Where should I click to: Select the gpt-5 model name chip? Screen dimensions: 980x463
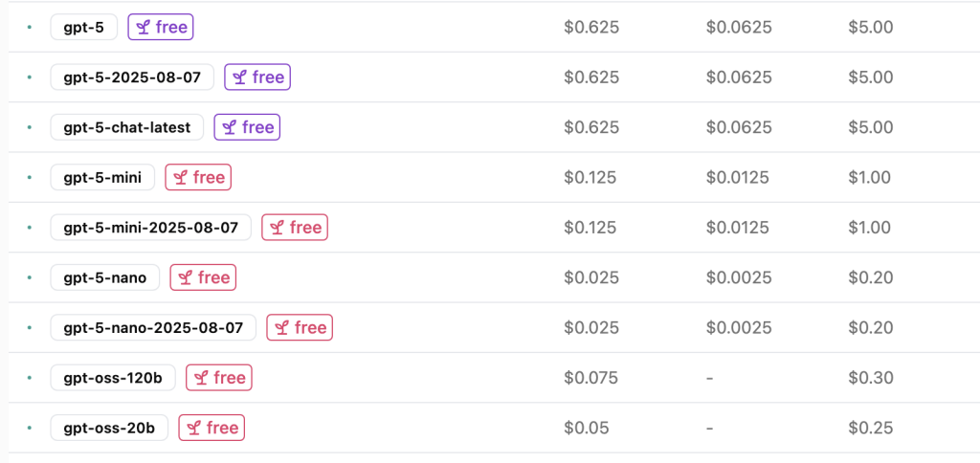coord(83,28)
